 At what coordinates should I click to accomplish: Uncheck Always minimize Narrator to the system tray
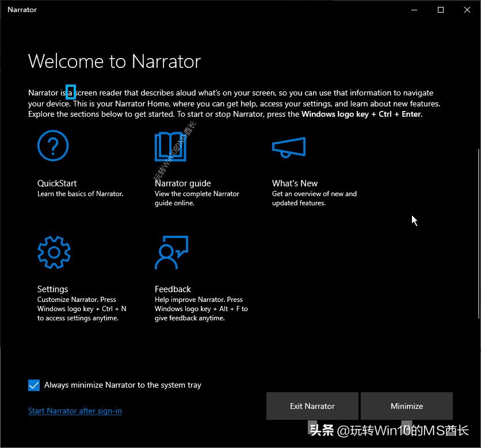coord(34,385)
